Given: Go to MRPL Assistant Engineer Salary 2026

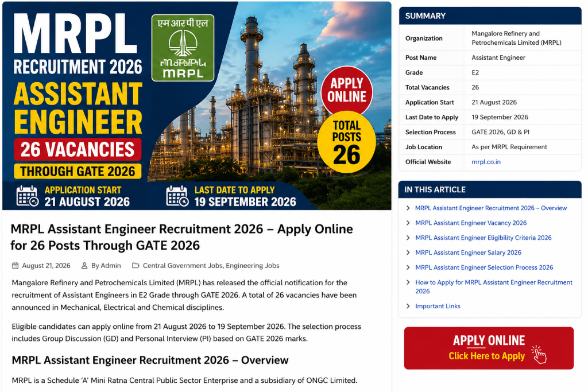Looking at the screenshot, I should tap(468, 253).
